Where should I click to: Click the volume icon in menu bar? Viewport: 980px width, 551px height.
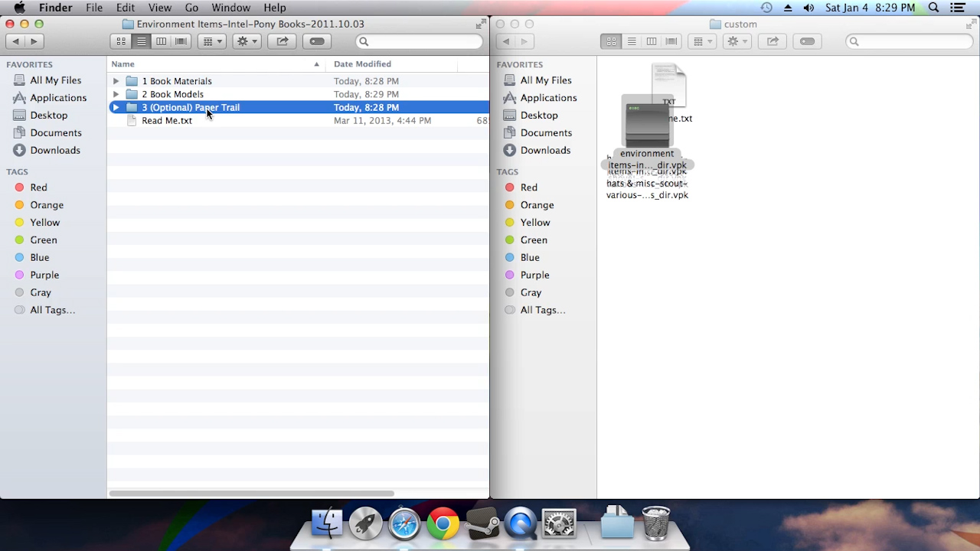click(808, 8)
